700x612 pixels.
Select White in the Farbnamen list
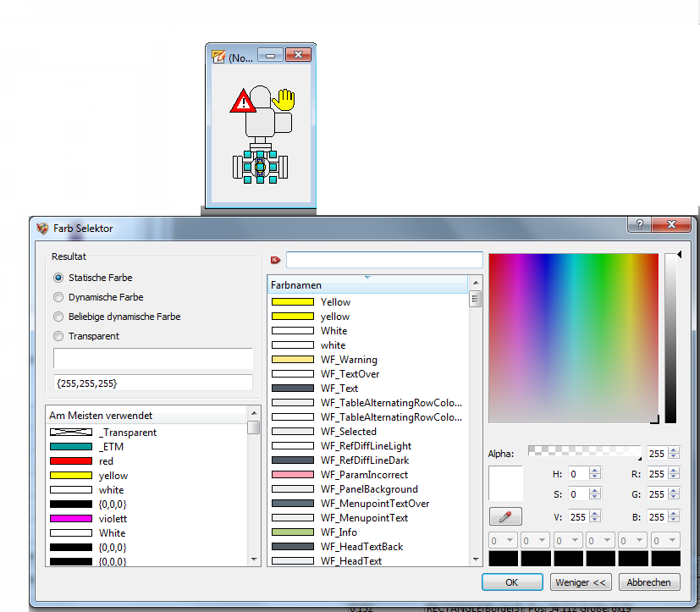[x=367, y=331]
